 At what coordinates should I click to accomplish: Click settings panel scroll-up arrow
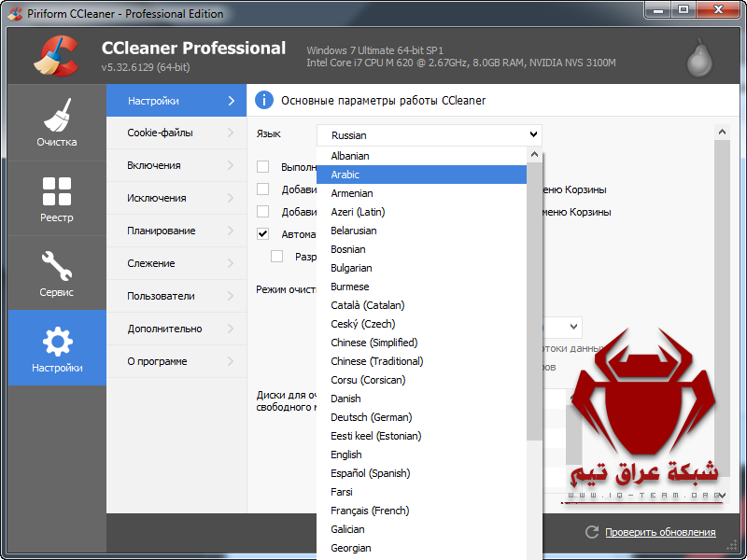tap(722, 132)
